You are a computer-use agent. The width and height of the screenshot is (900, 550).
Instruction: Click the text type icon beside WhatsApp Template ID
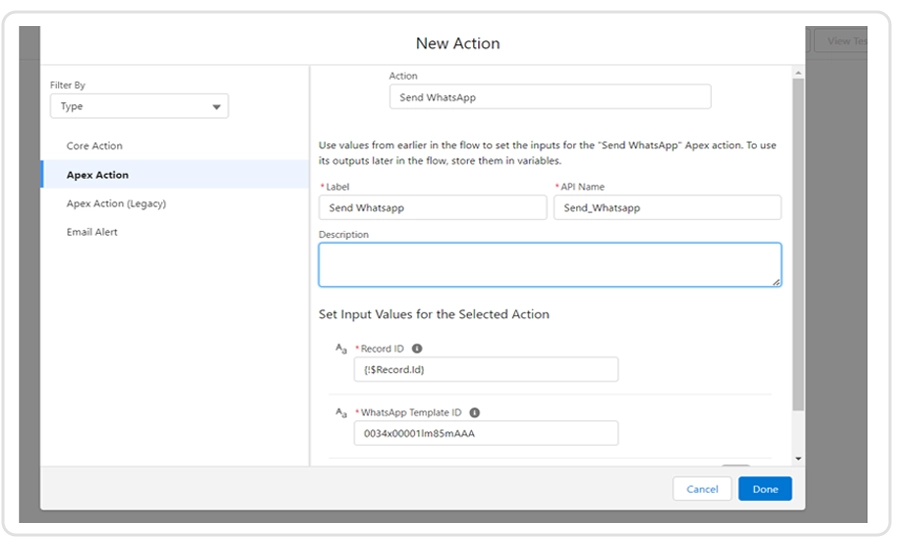tap(341, 412)
